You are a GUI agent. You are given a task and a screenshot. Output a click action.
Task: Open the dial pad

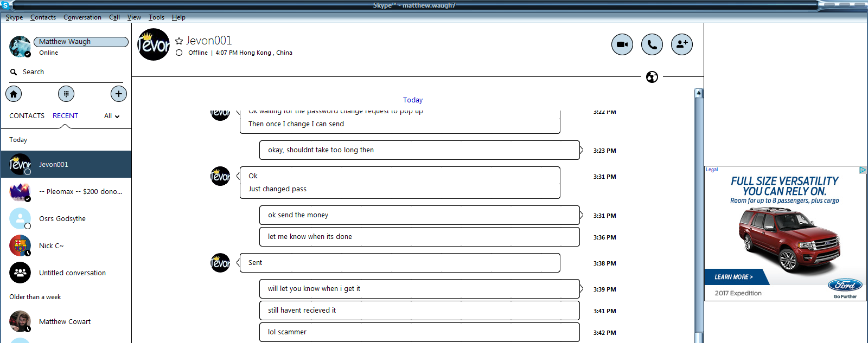(x=66, y=94)
